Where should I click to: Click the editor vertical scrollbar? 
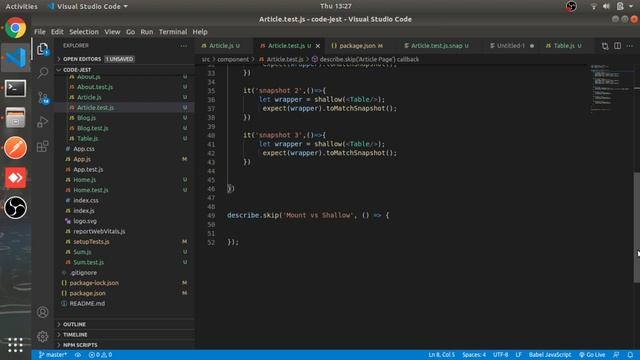click(x=636, y=227)
